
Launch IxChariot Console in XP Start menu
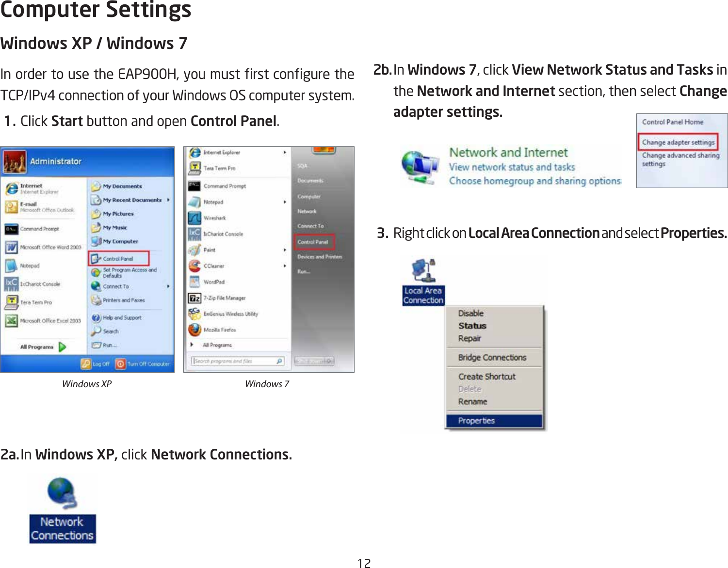[x=33, y=284]
